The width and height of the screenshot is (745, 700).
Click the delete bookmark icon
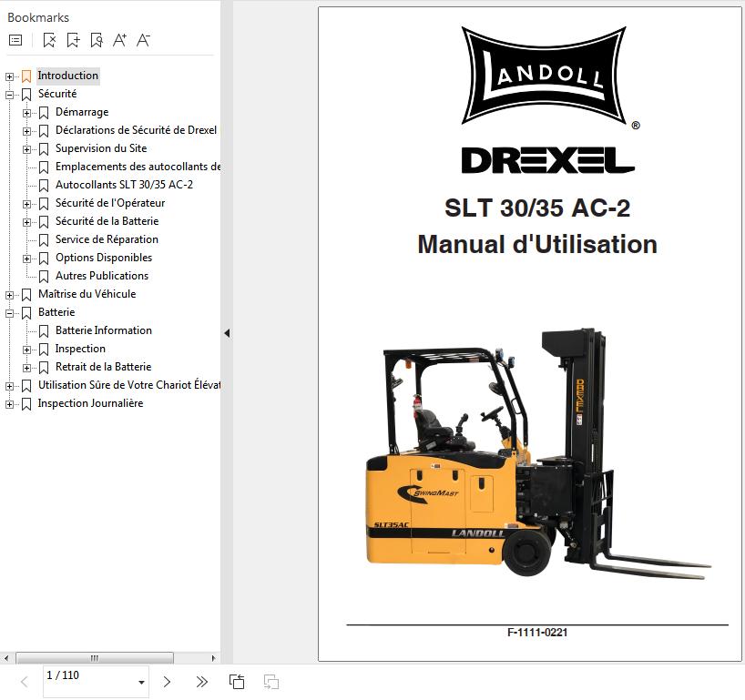pyautogui.click(x=49, y=40)
